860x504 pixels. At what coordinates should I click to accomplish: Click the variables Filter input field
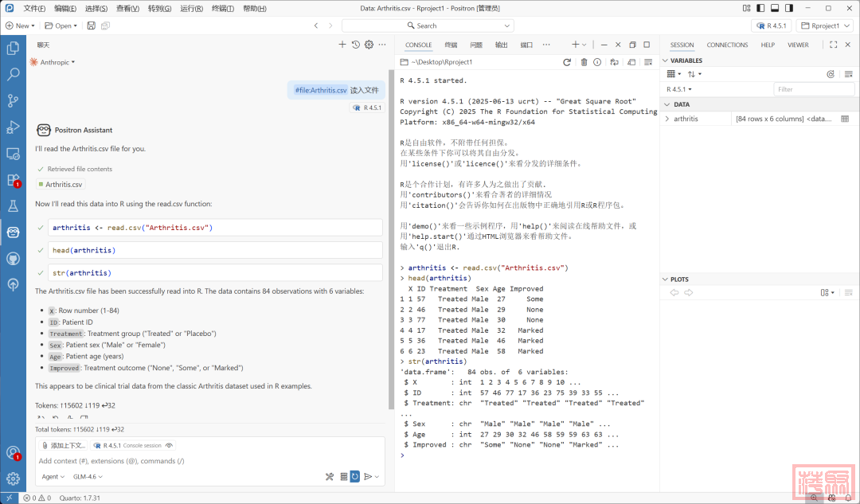(812, 89)
